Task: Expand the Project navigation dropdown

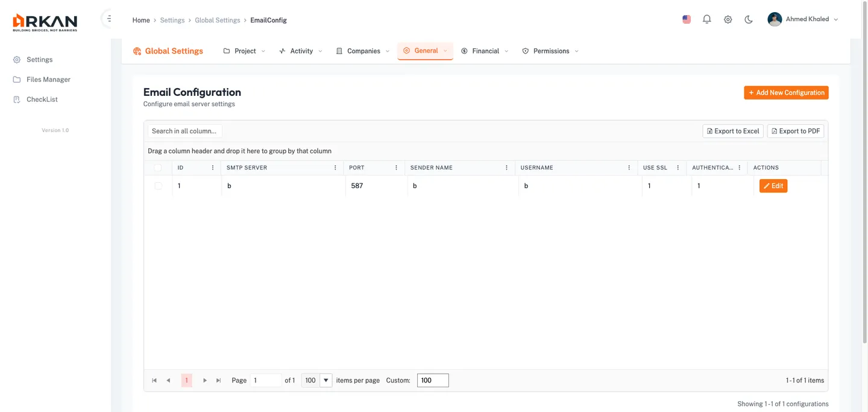Action: 244,51
